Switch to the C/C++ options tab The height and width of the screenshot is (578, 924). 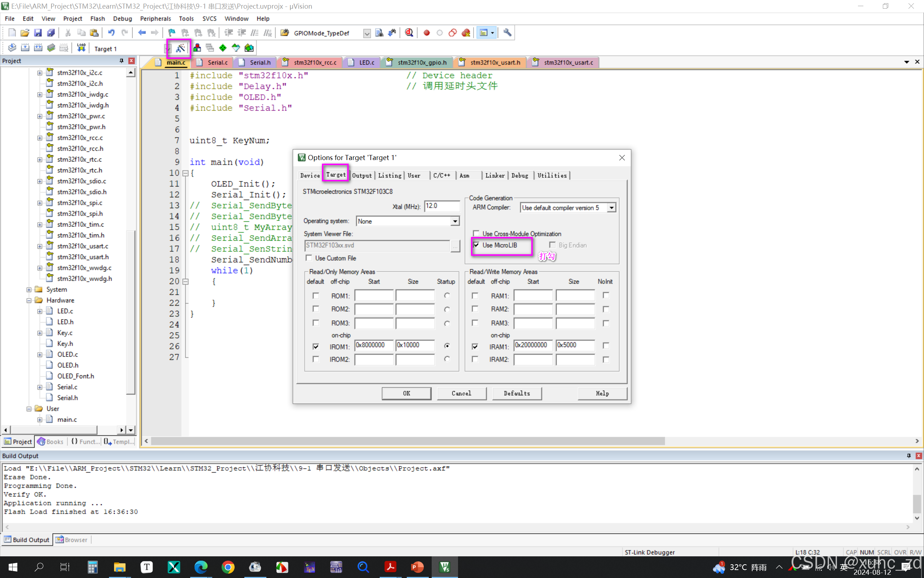442,176
